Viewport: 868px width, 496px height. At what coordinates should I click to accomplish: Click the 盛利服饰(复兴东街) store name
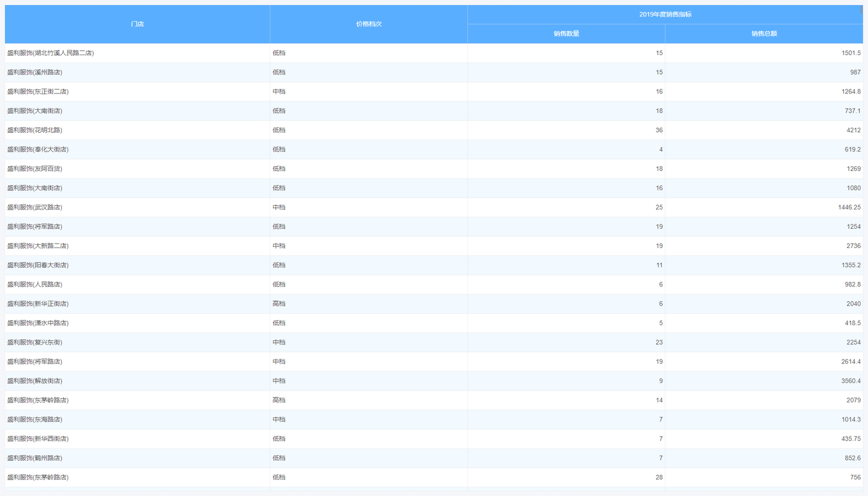coord(35,342)
